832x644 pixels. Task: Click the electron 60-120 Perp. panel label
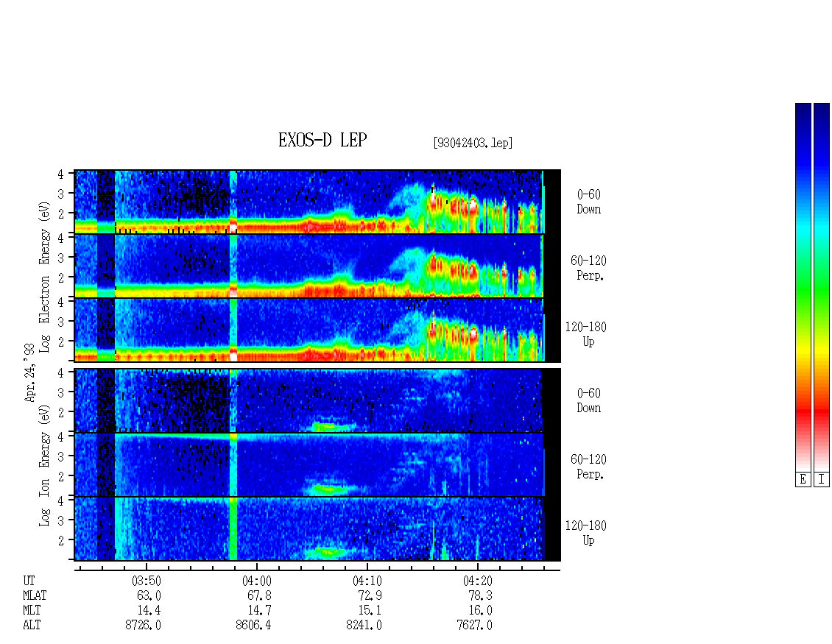click(588, 269)
